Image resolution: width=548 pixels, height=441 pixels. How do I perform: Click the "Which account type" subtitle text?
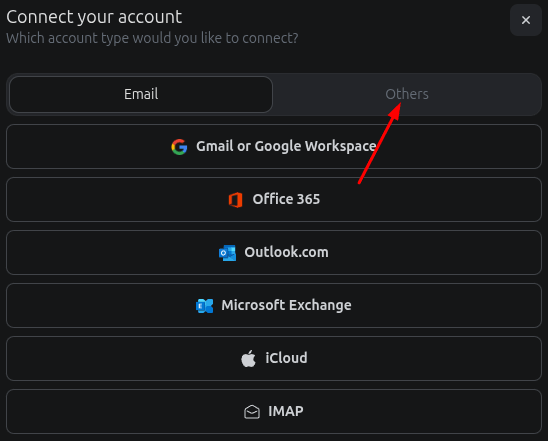click(x=152, y=38)
